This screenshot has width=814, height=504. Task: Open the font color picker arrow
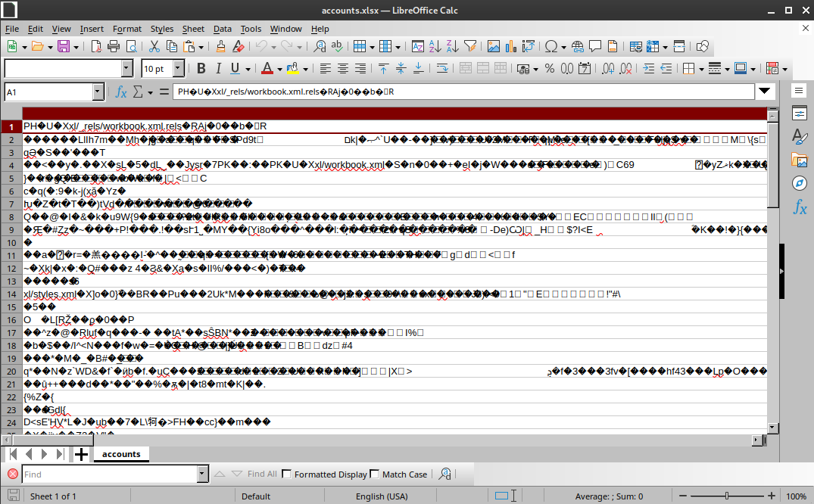point(278,69)
